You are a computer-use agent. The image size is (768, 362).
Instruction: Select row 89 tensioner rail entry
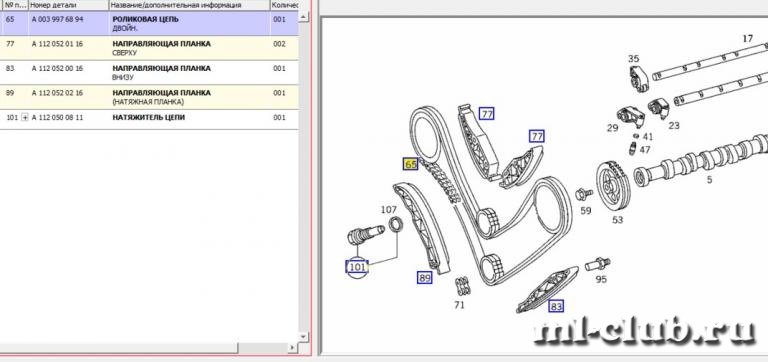(149, 97)
